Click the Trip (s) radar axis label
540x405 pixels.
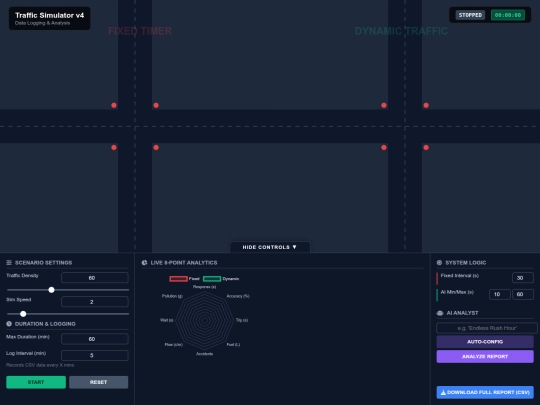coord(242,320)
